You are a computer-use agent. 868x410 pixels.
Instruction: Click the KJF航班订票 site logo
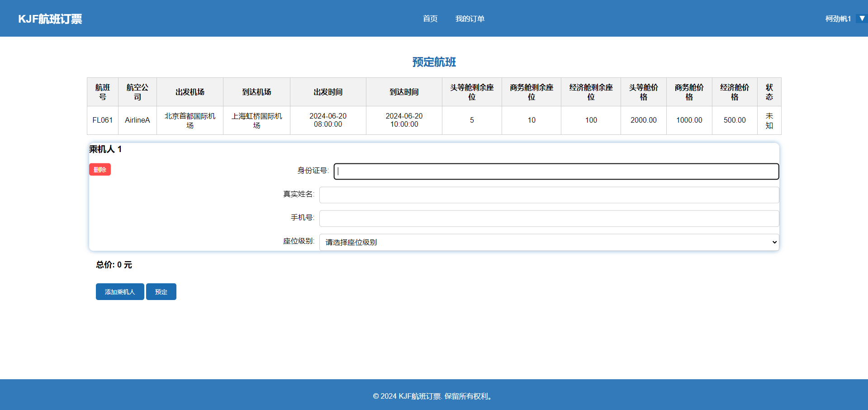50,19
